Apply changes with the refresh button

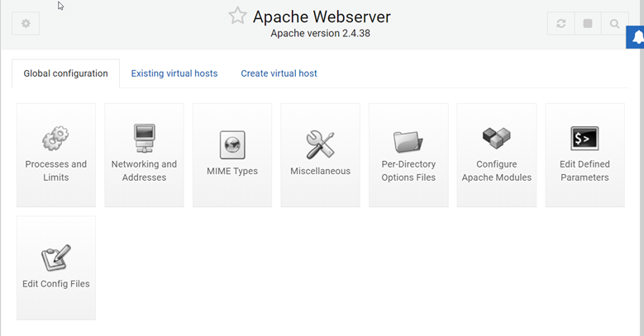tap(561, 24)
